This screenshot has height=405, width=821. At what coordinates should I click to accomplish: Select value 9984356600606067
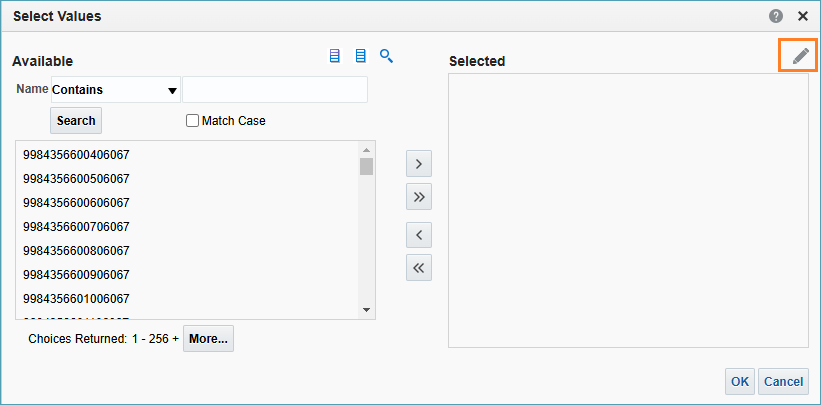[x=76, y=203]
